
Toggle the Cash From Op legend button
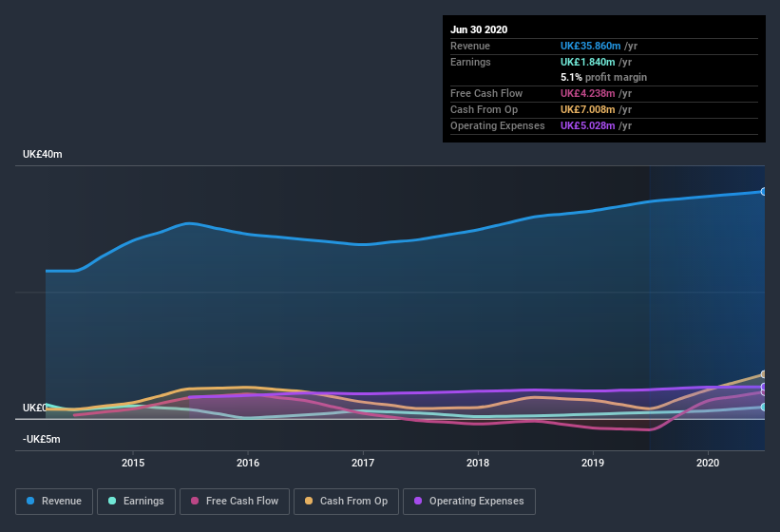pyautogui.click(x=346, y=502)
